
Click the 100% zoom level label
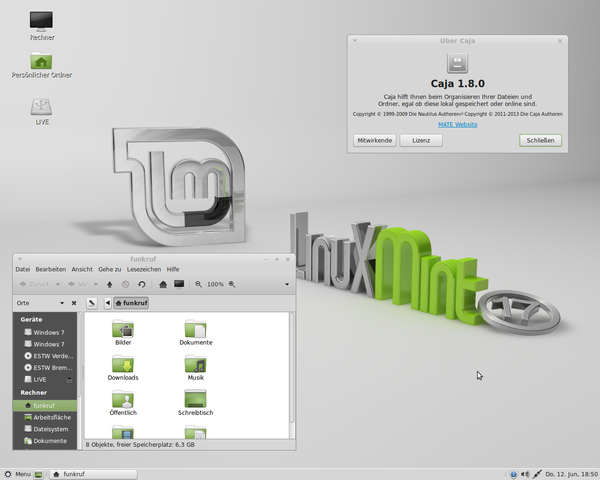215,284
